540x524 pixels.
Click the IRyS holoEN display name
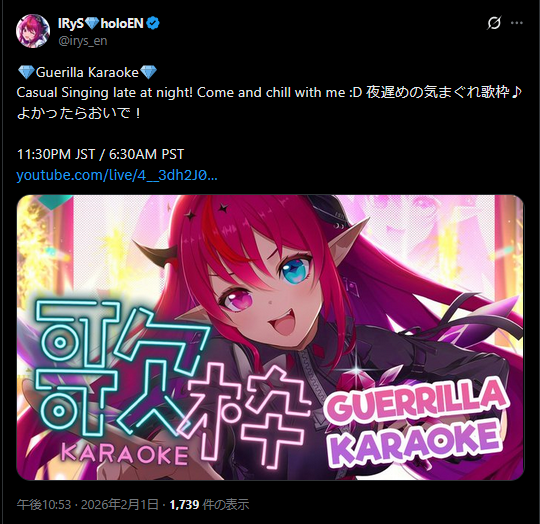click(x=101, y=23)
